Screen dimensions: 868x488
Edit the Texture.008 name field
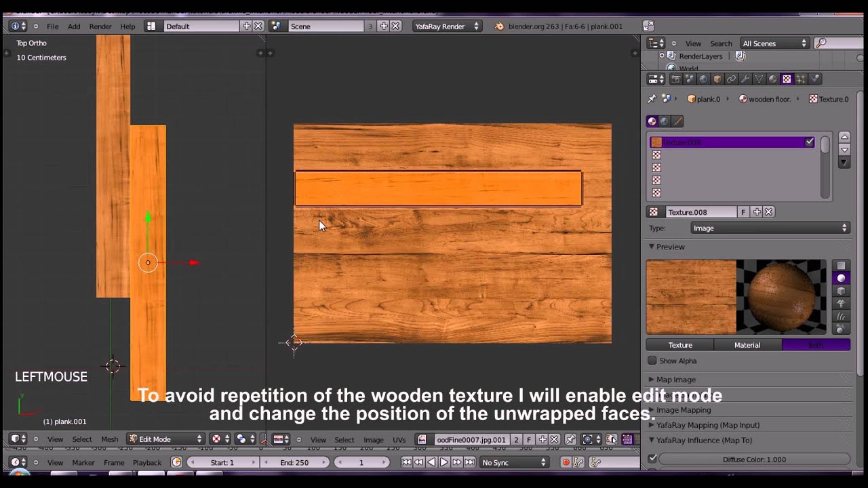(x=701, y=212)
